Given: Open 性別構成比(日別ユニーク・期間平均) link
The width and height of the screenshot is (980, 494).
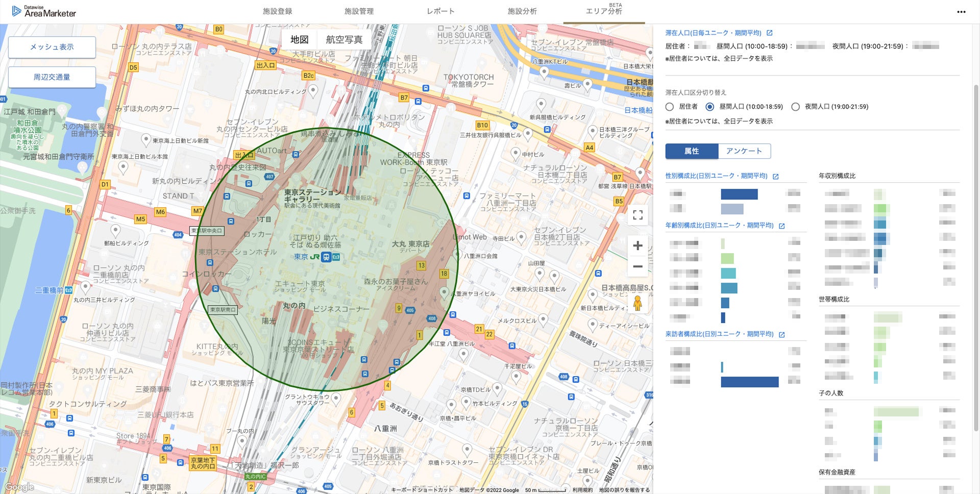Looking at the screenshot, I should tap(716, 176).
